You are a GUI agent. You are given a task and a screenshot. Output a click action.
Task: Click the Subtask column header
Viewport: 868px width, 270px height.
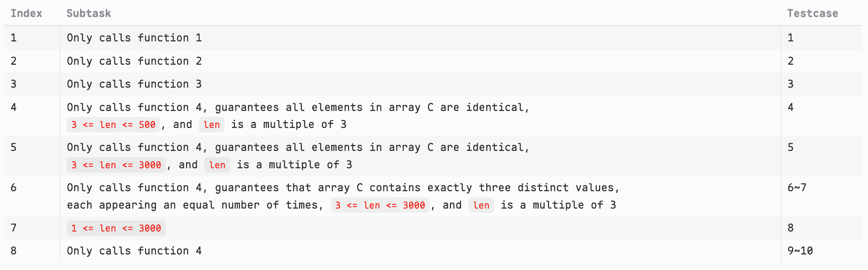click(x=89, y=13)
